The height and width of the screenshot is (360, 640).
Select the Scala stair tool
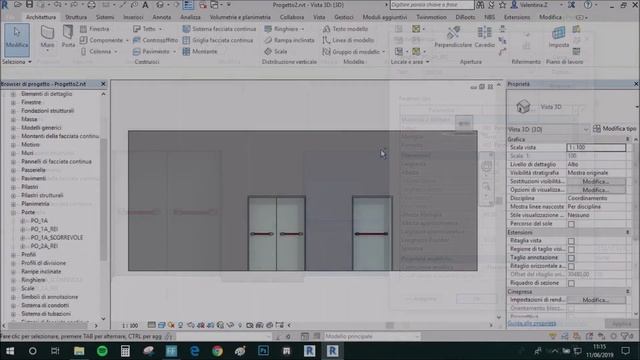tap(276, 51)
